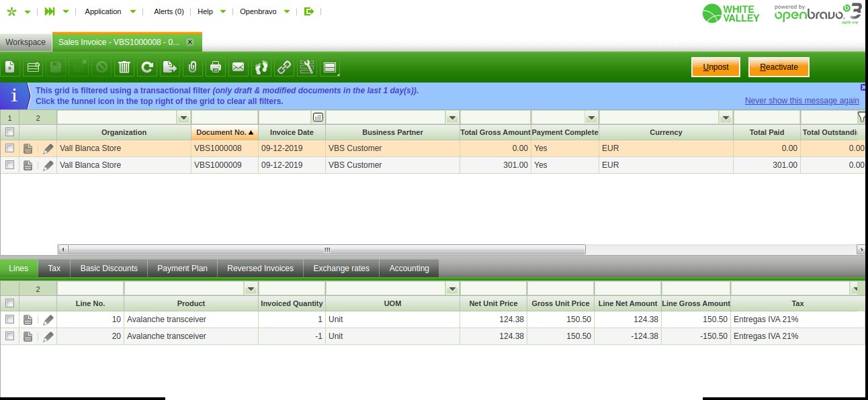
Task: Open form view icon for VBS1000008 row
Action: pos(28,149)
